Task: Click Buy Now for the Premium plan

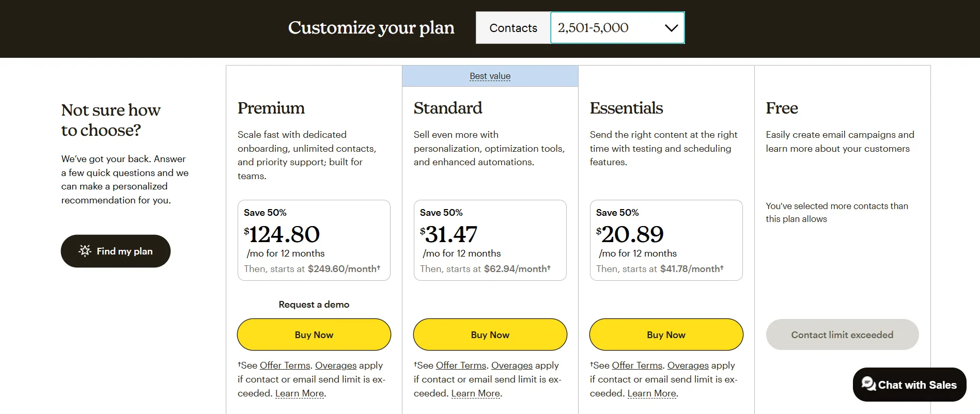Action: 314,335
